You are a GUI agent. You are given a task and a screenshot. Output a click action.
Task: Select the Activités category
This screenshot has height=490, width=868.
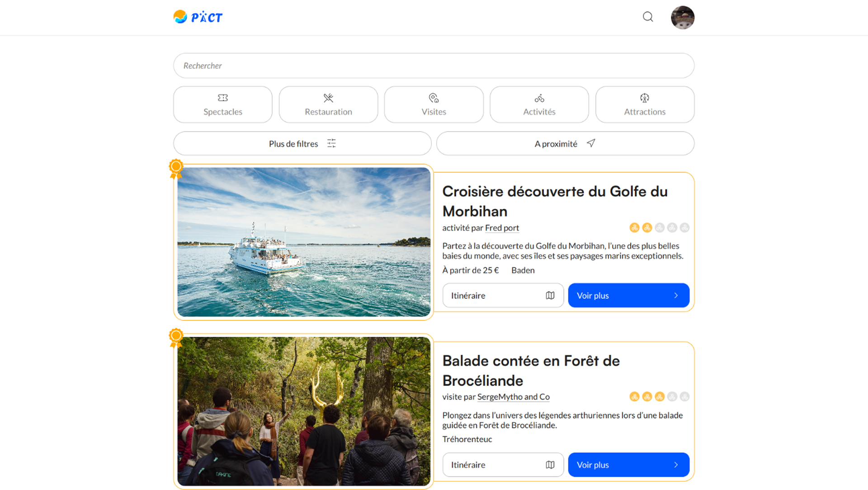539,104
